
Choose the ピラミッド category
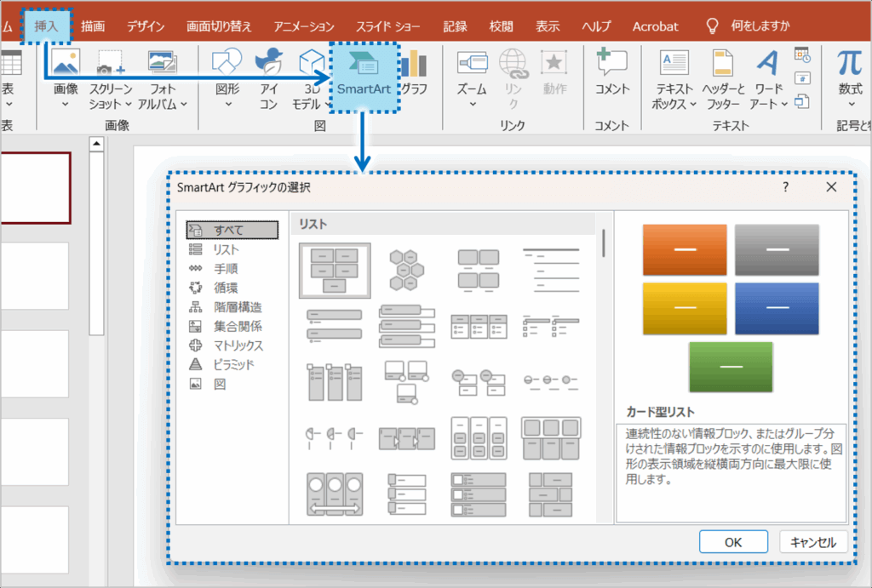232,364
